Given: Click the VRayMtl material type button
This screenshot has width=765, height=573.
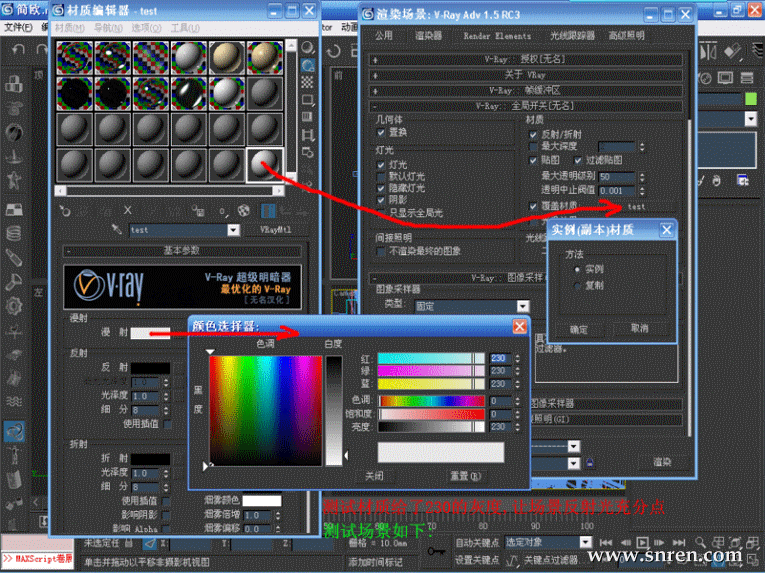Looking at the screenshot, I should [x=275, y=230].
